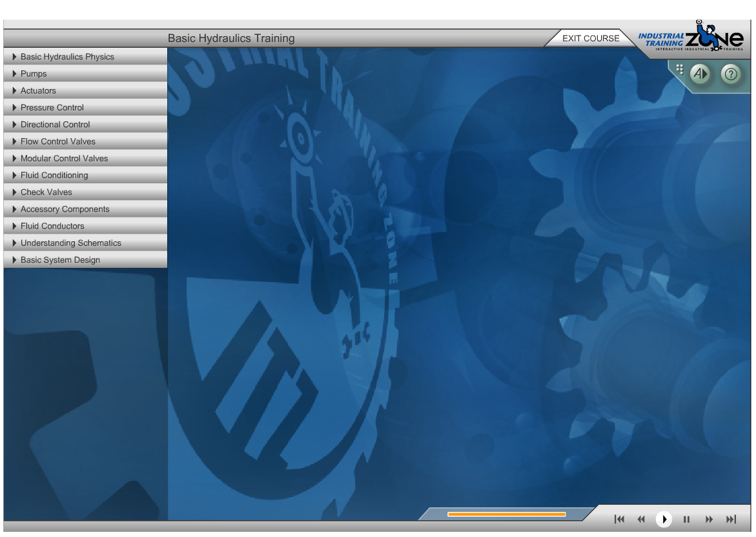Viewport: 756px width, 537px height.
Task: Select Directional Control in the course menu
Action: 85,124
